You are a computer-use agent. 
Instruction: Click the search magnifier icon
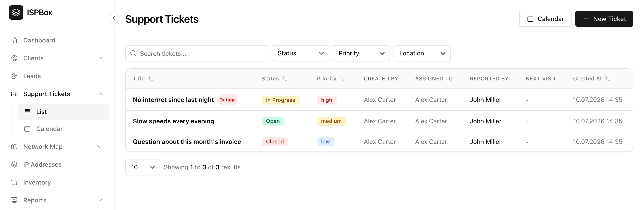tap(133, 53)
